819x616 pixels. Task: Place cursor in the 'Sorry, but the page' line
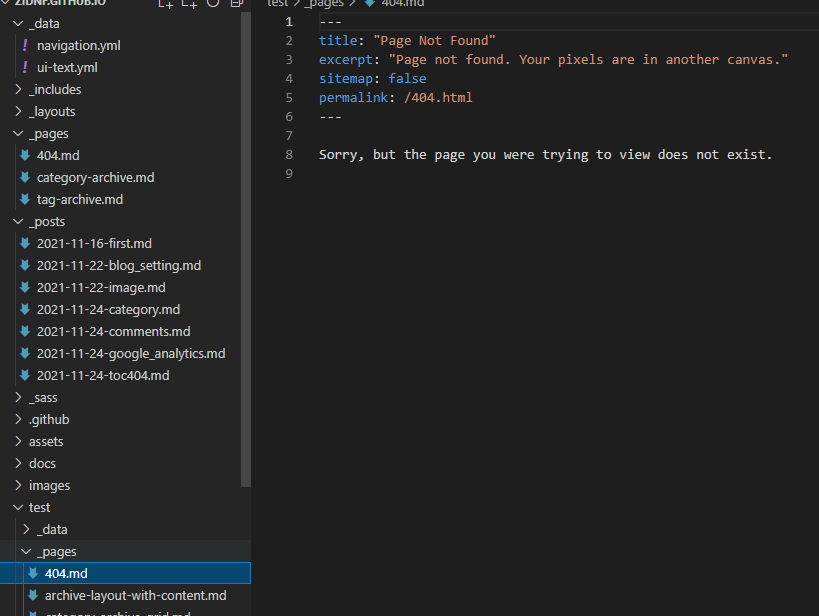click(545, 155)
